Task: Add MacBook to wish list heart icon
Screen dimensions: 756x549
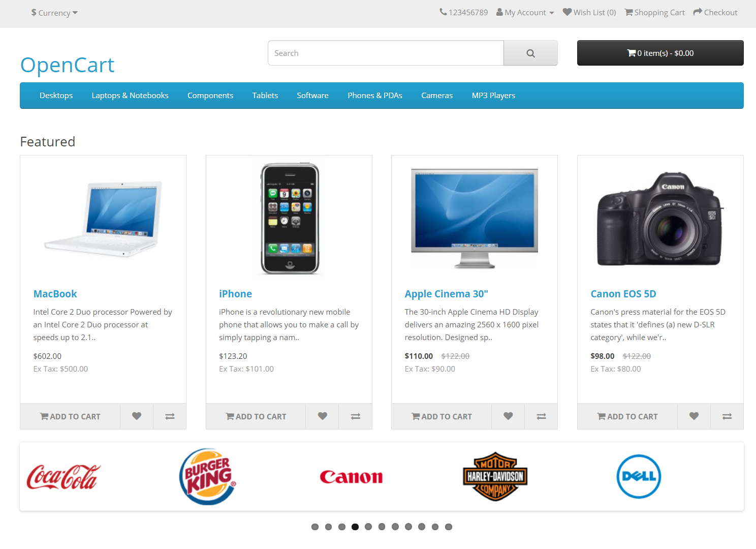Action: (x=137, y=416)
